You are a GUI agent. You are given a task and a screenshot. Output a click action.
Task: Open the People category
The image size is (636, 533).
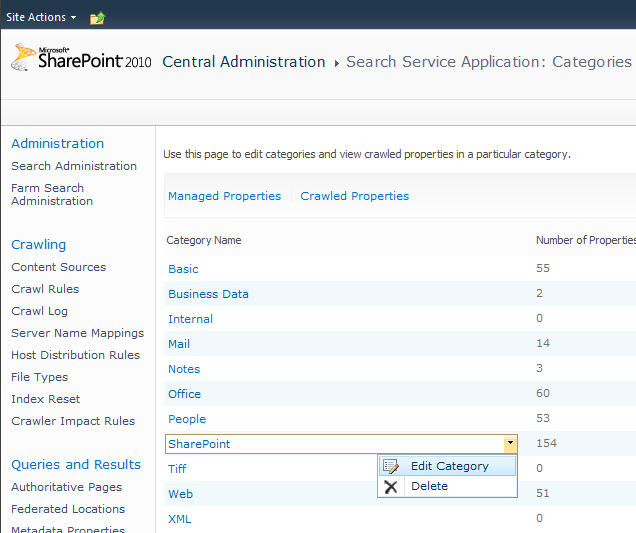(x=187, y=419)
